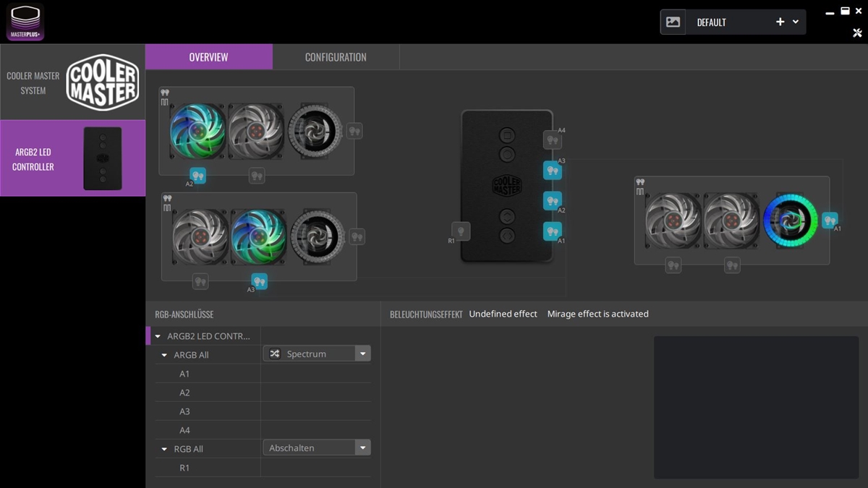Screen dimensions: 868x488
Task: Click the gray bulb under the A3 group's first fan
Action: [x=200, y=281]
